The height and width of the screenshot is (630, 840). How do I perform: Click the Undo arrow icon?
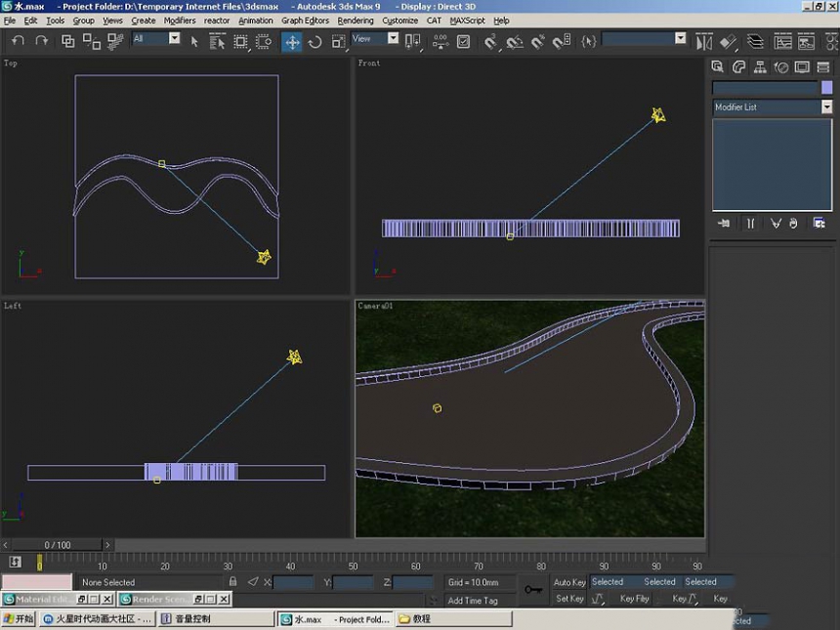pos(19,41)
